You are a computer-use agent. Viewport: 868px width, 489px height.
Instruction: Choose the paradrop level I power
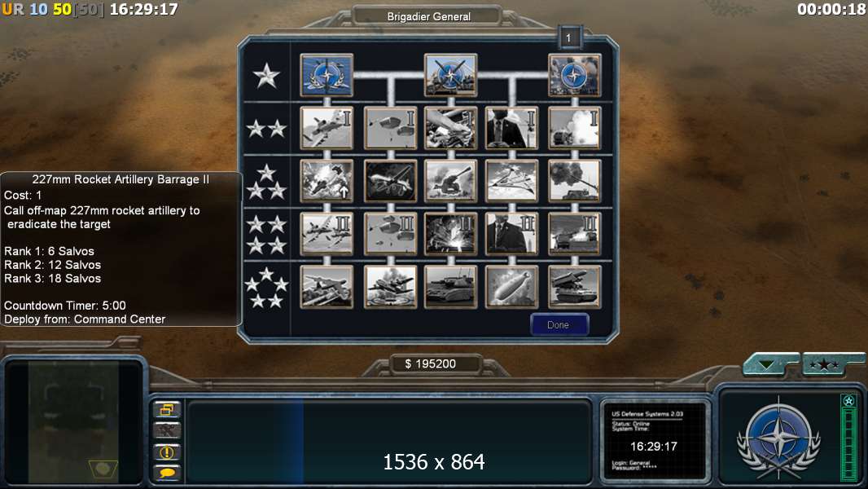pos(391,129)
